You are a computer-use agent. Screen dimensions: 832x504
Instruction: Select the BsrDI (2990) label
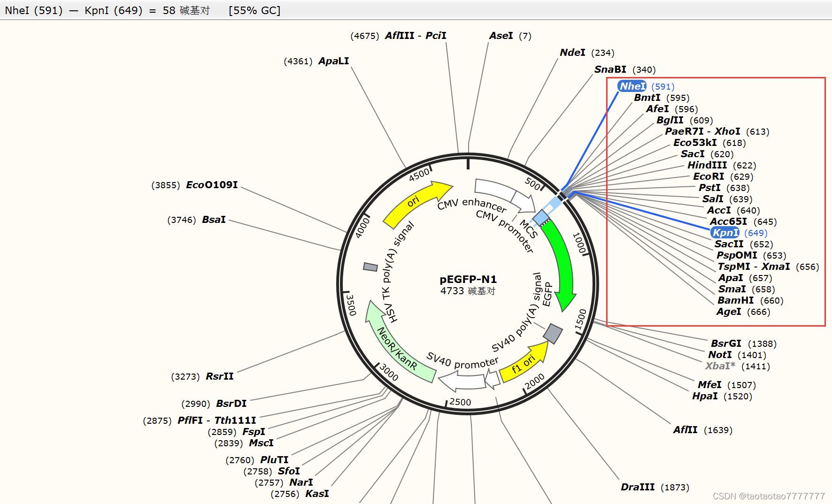(x=214, y=404)
